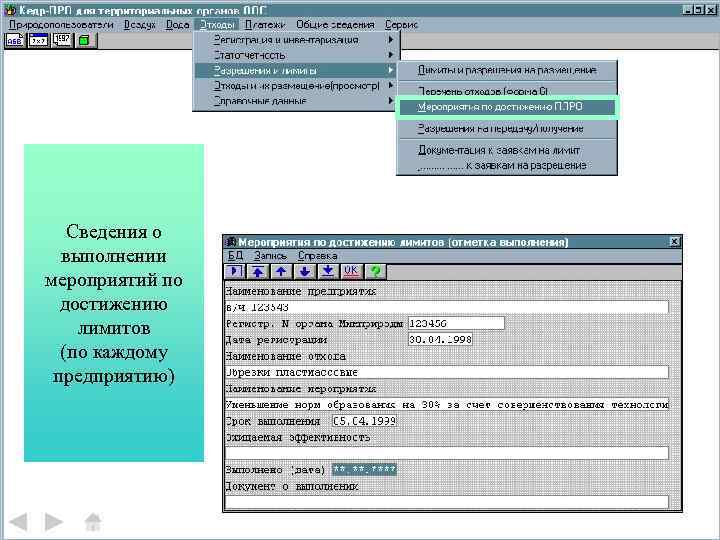Open the Отходы menu

pyautogui.click(x=217, y=25)
